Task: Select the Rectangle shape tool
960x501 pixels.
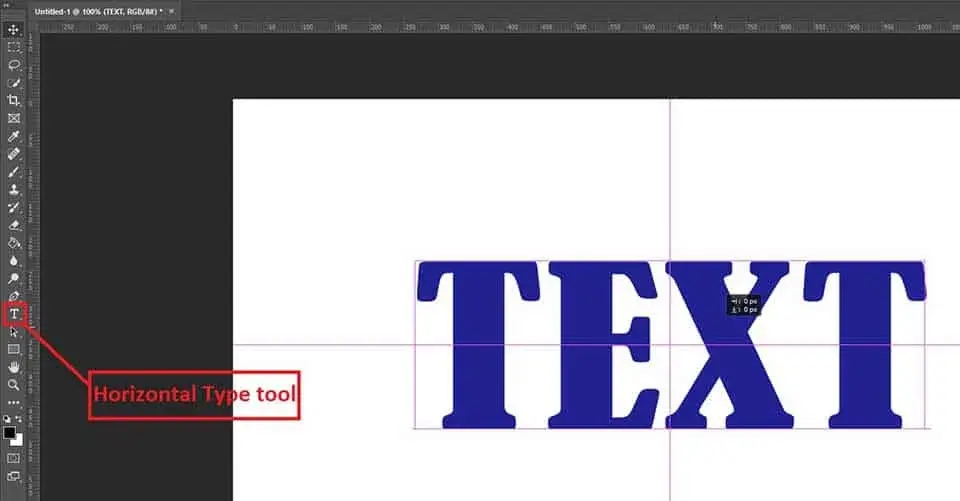Action: (x=13, y=350)
